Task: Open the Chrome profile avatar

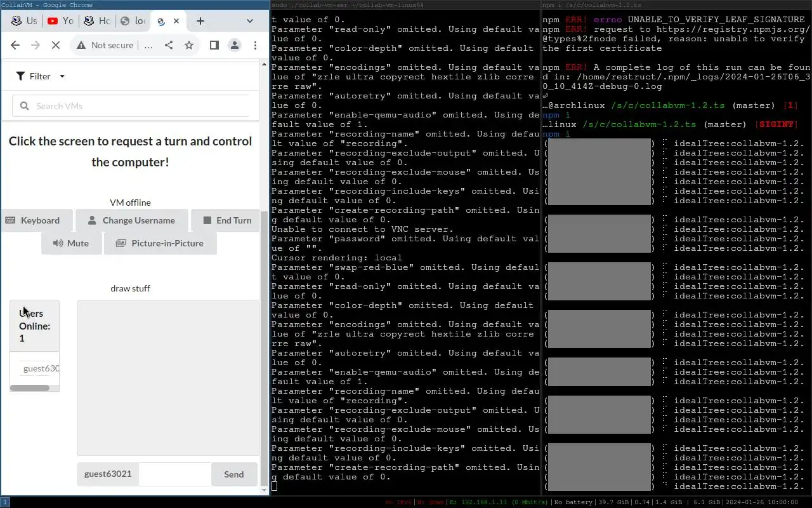Action: coord(235,45)
